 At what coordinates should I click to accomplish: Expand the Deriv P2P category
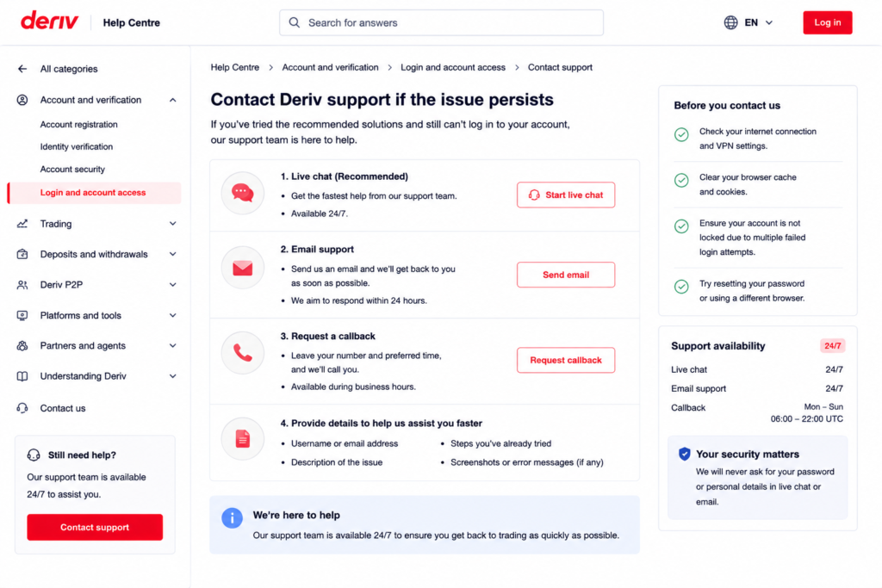172,284
